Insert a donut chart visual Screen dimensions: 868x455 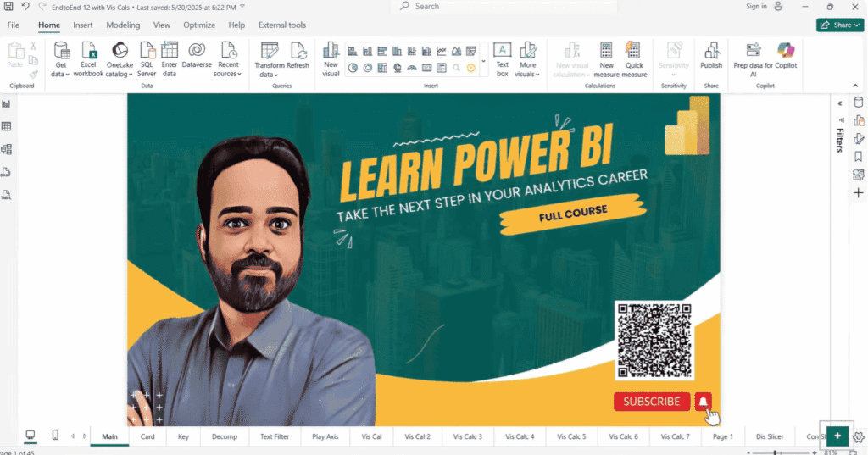coord(368,68)
